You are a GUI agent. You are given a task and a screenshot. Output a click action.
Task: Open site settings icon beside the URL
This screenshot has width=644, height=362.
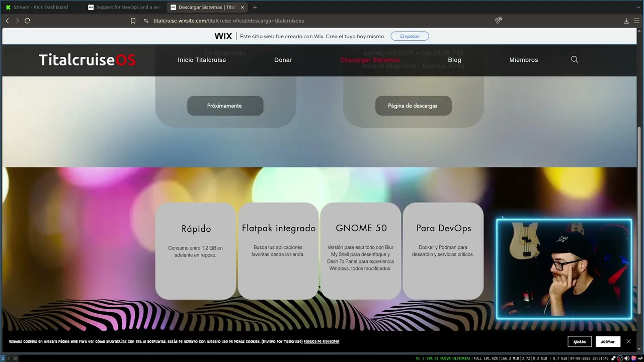(x=146, y=21)
